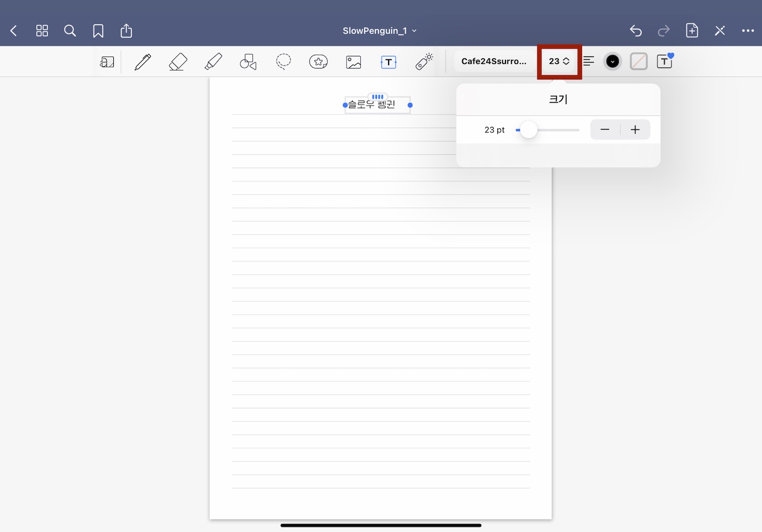Select the Laser pointer tool
Image resolution: width=762 pixels, height=532 pixels.
coord(424,61)
